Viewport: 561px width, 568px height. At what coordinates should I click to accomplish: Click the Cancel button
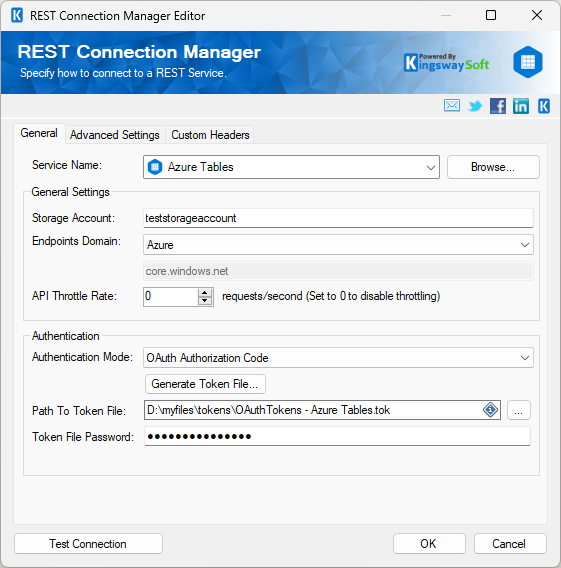tap(510, 544)
